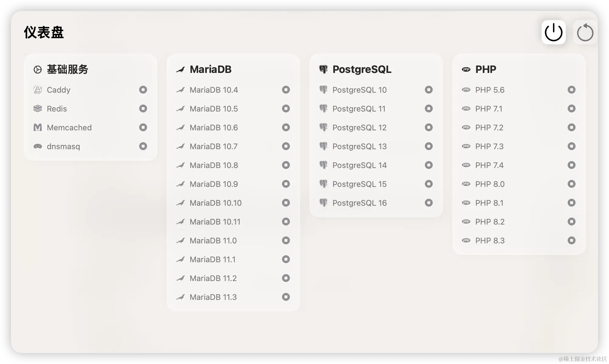Click the PHP header logo icon
The height and width of the screenshot is (364, 609).
coord(466,70)
